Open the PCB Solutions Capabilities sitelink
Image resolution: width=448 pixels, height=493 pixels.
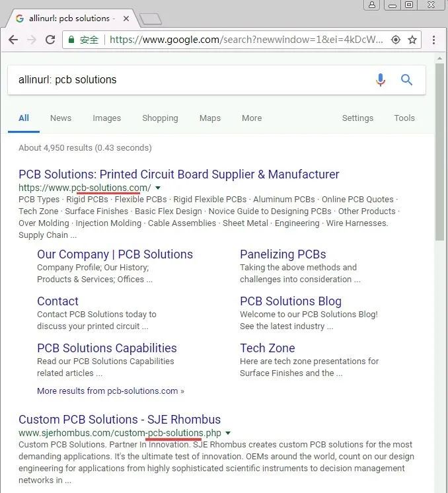[x=107, y=348]
